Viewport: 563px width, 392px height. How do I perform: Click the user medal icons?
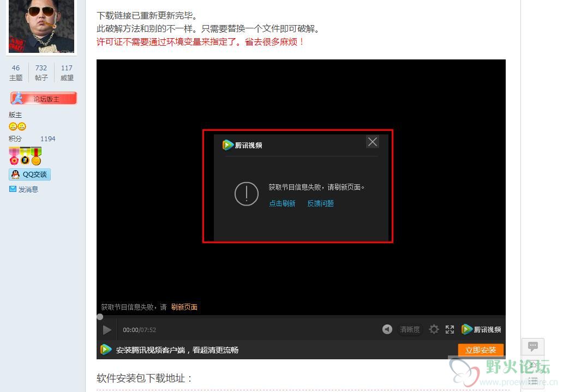click(x=25, y=156)
